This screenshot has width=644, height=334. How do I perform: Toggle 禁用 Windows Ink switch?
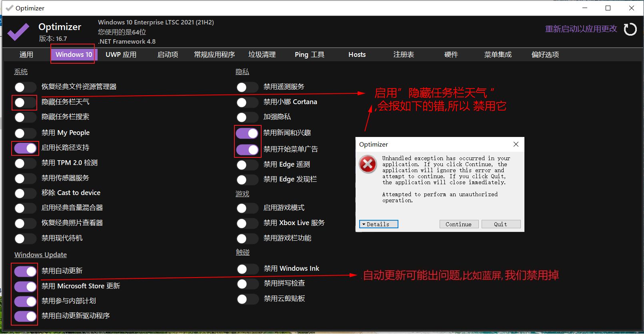click(x=247, y=269)
